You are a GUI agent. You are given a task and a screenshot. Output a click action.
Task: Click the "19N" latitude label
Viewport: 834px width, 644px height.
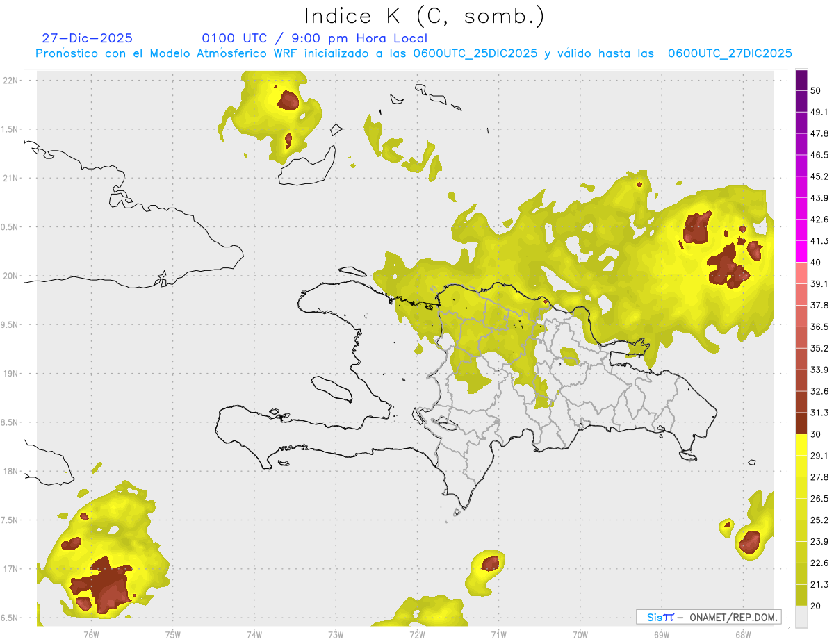(11, 373)
